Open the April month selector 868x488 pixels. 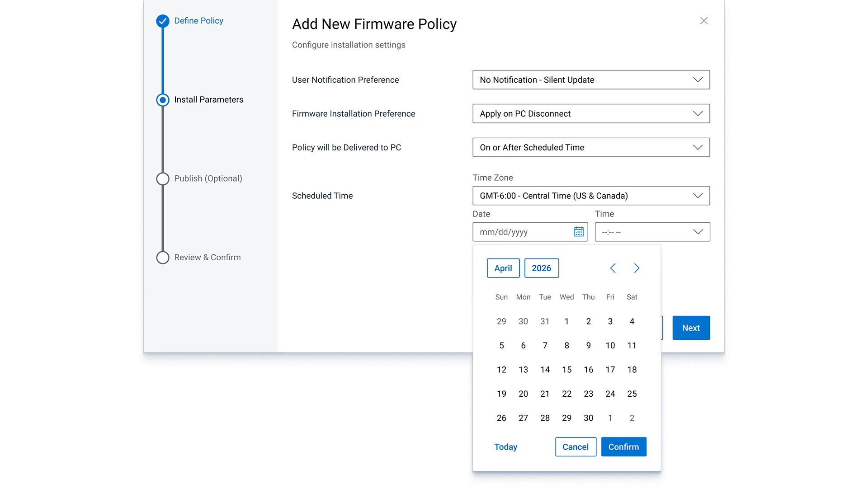[x=503, y=268]
